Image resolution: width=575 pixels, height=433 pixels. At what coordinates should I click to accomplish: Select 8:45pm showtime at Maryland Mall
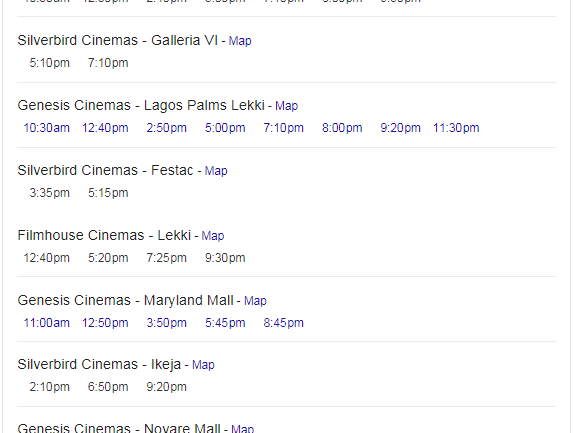click(283, 323)
